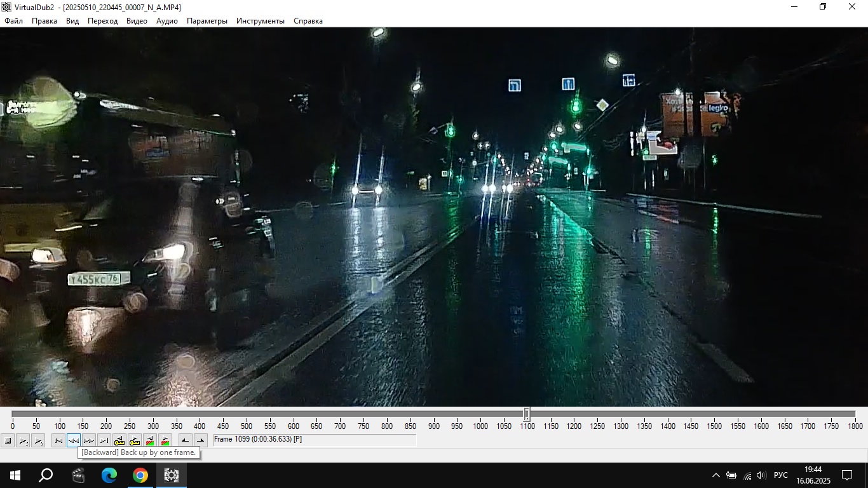The image size is (868, 488).
Task: Go to previous key frame
Action: coord(119,440)
